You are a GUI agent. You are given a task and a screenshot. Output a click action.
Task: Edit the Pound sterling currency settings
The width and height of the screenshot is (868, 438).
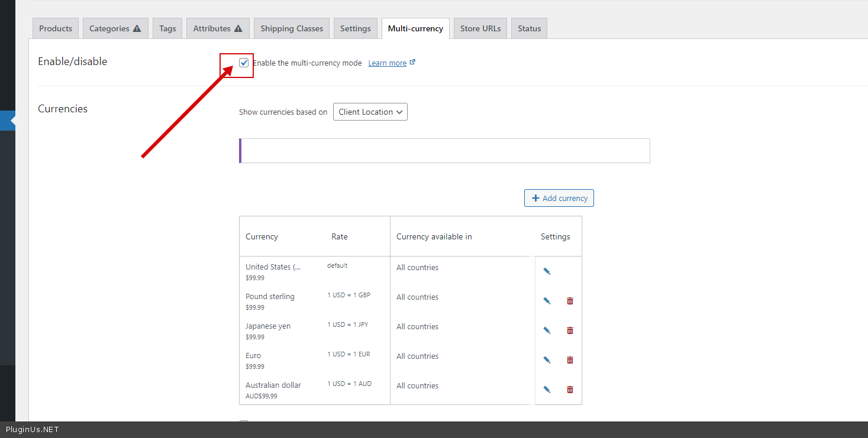pos(547,301)
